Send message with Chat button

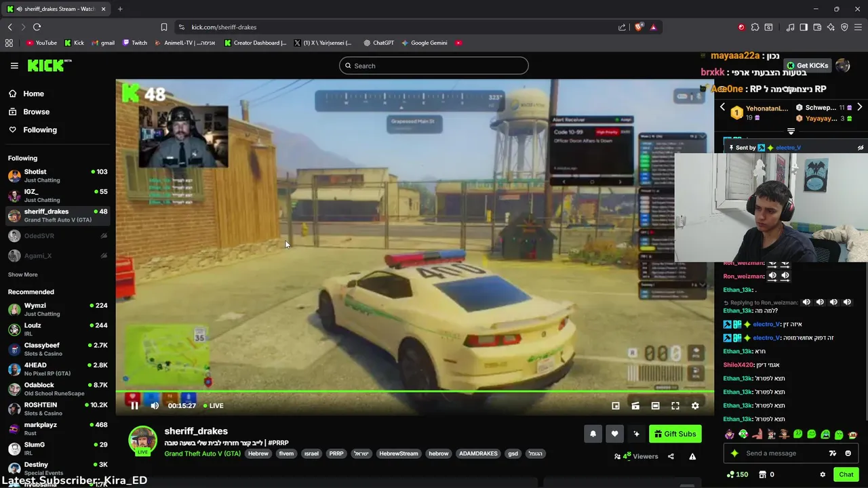(846, 474)
